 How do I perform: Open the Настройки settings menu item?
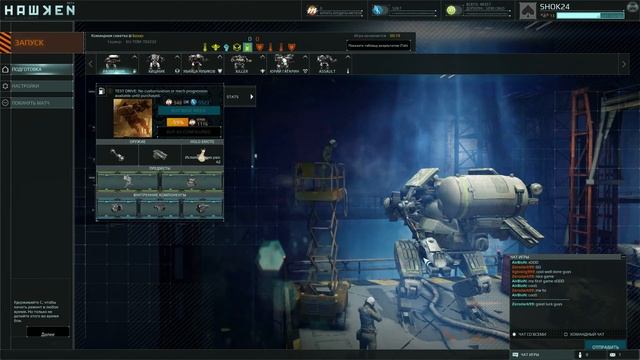pyautogui.click(x=37, y=86)
